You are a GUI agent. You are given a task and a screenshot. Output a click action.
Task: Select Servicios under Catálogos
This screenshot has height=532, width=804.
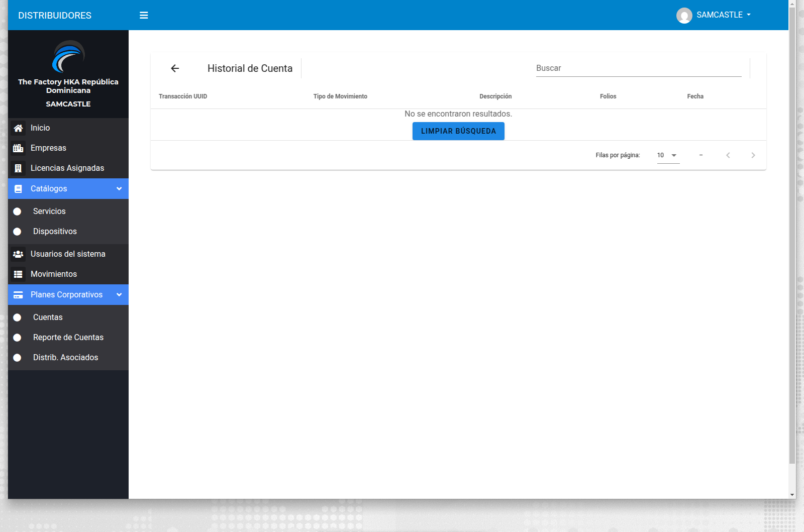(x=68, y=211)
